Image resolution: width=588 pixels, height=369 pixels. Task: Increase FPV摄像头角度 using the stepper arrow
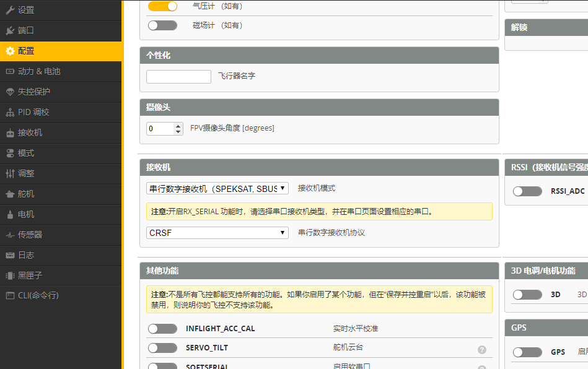(179, 126)
